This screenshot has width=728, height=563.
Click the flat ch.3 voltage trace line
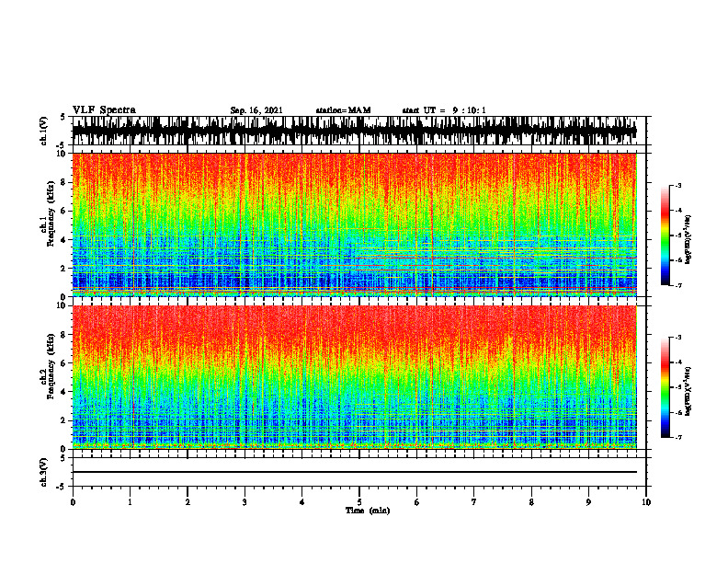tap(355, 472)
